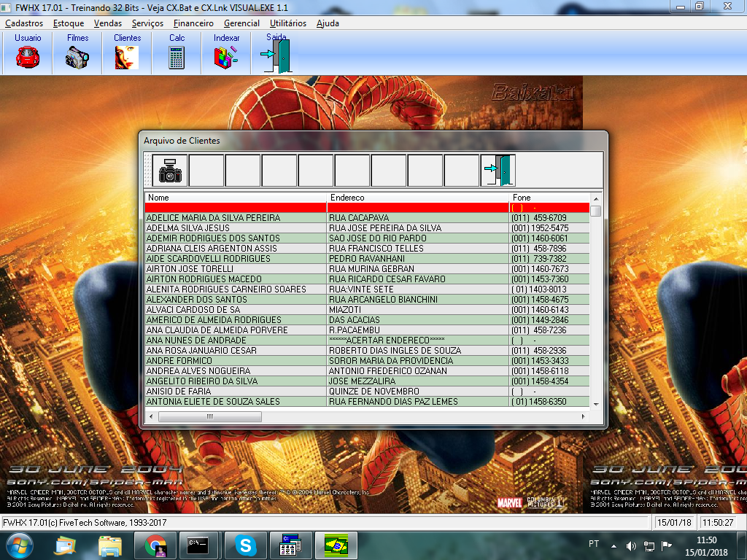Select row ALEXANDER DOS SANTOS

click(x=367, y=300)
